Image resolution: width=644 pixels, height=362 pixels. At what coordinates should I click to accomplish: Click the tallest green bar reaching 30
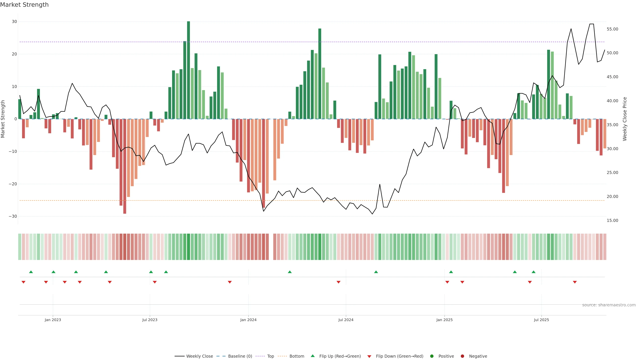[x=189, y=70]
